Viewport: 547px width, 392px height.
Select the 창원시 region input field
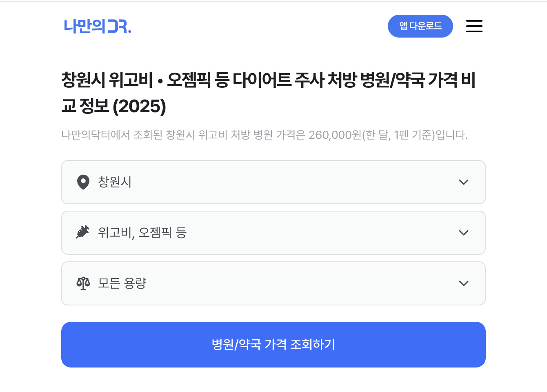click(x=273, y=183)
